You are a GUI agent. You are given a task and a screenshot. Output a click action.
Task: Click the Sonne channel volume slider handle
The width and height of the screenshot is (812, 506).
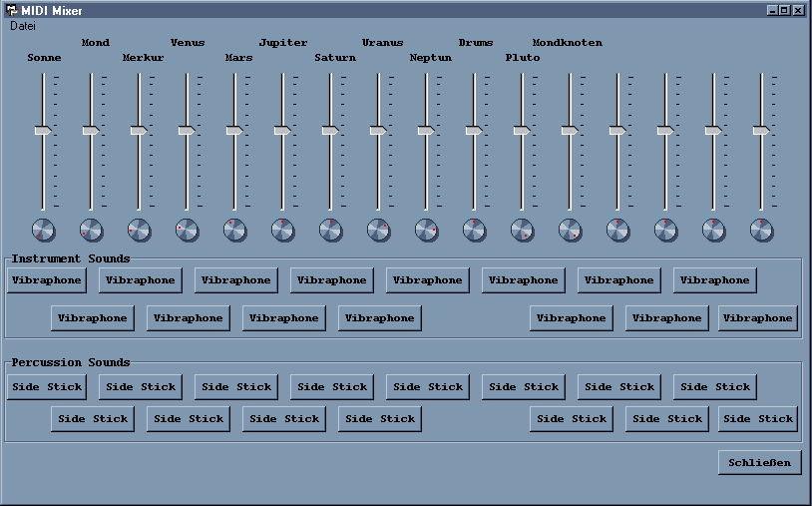point(43,130)
